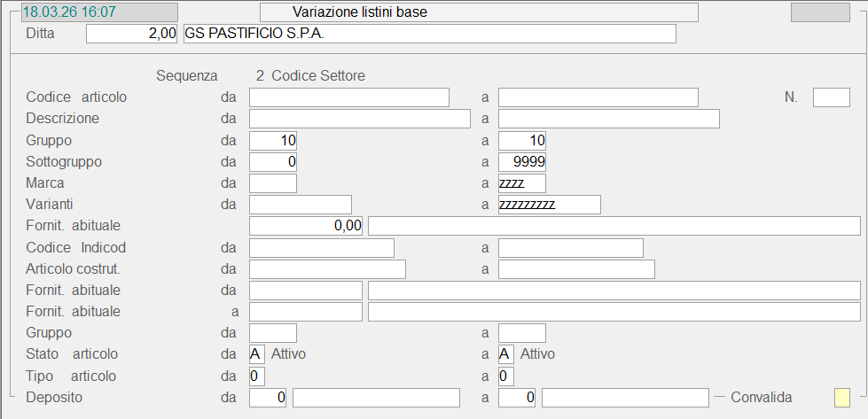This screenshot has height=419, width=868.
Task: Click the yellow Convalida box
Action: 841,398
